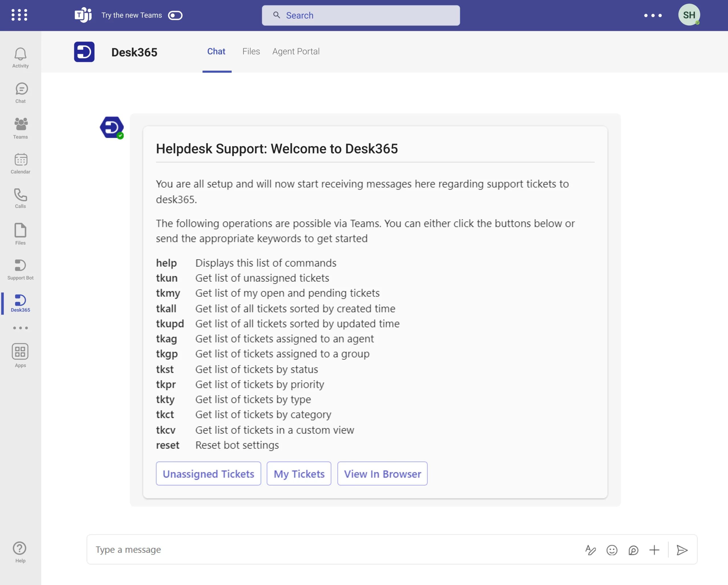Toggle Try the new Teams switch
728x585 pixels.
175,15
